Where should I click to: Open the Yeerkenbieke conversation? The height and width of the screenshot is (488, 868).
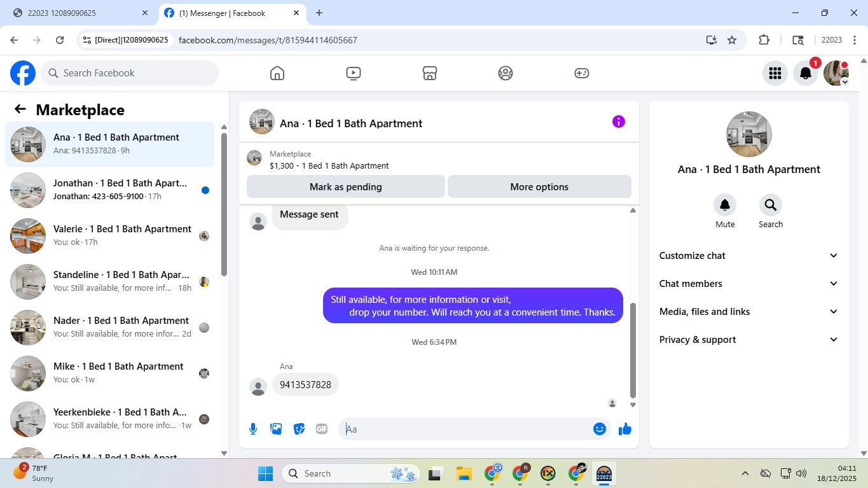tap(109, 419)
